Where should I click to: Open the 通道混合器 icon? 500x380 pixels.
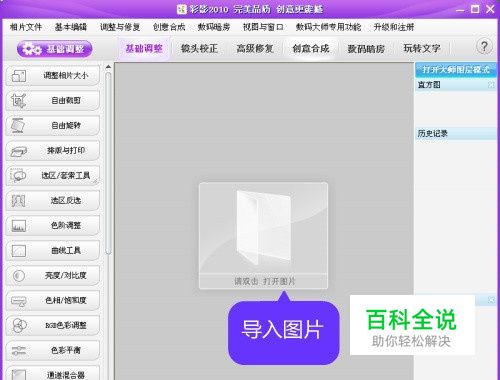click(19, 375)
